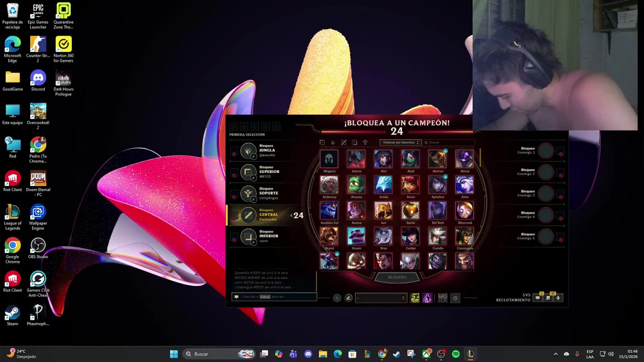Filter champions by jungle role icon
Image resolution: width=644 pixels, height=362 pixels.
333,142
